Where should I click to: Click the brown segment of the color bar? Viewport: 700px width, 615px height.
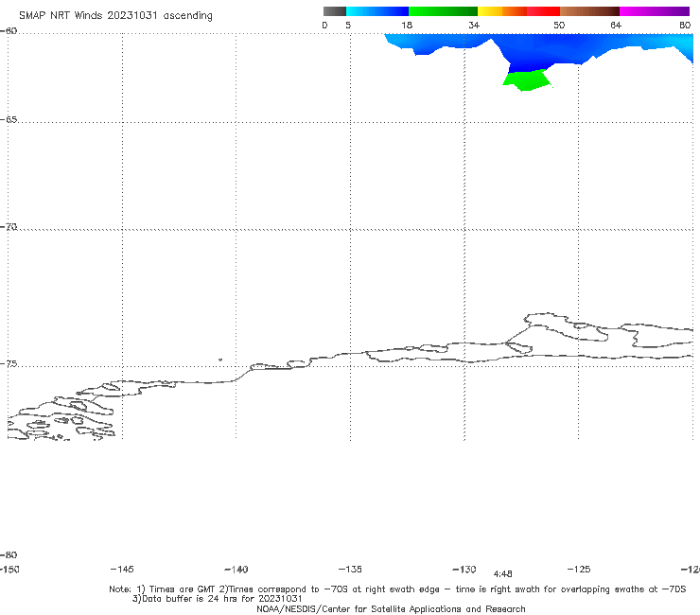(x=589, y=11)
